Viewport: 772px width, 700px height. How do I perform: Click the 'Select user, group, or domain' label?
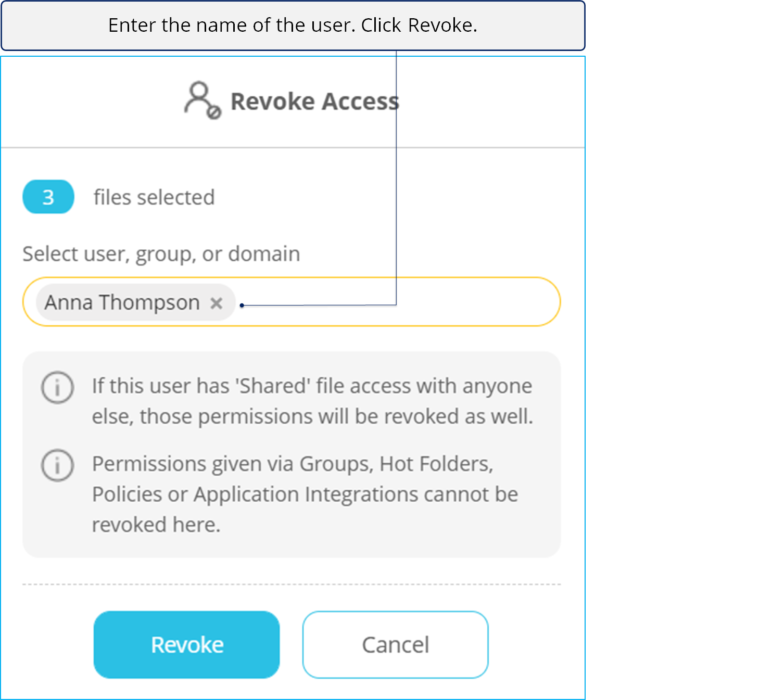pyautogui.click(x=161, y=254)
